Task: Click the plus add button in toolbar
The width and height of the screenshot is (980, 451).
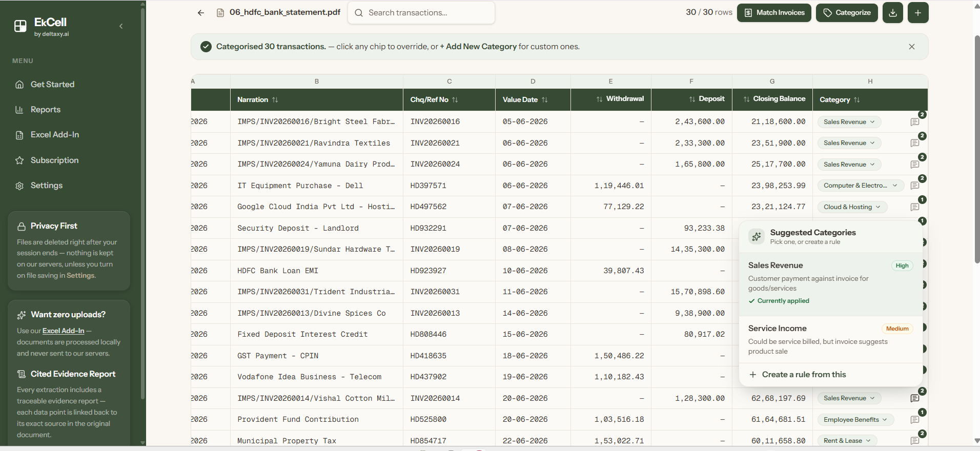Action: (x=918, y=13)
